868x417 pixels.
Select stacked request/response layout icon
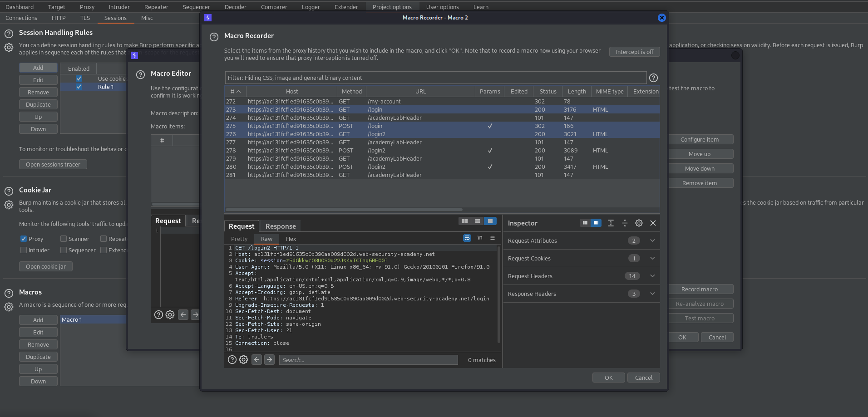click(477, 221)
